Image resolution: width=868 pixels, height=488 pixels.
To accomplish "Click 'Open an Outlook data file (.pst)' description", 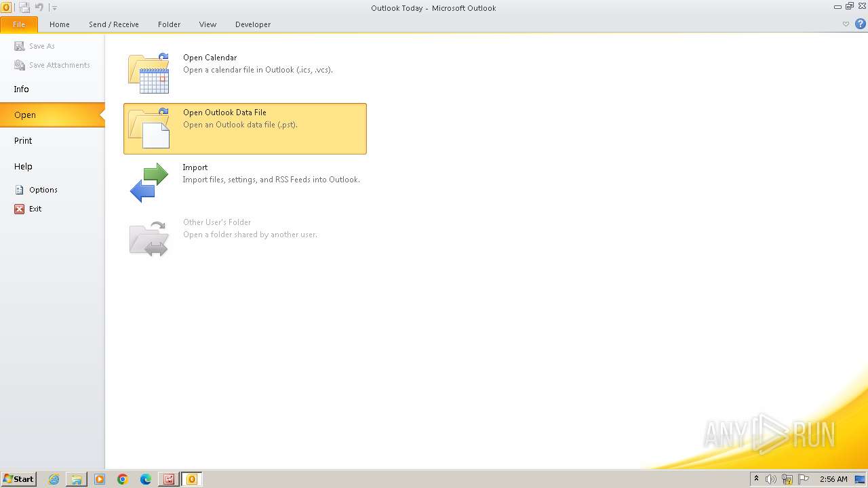I will click(x=240, y=125).
